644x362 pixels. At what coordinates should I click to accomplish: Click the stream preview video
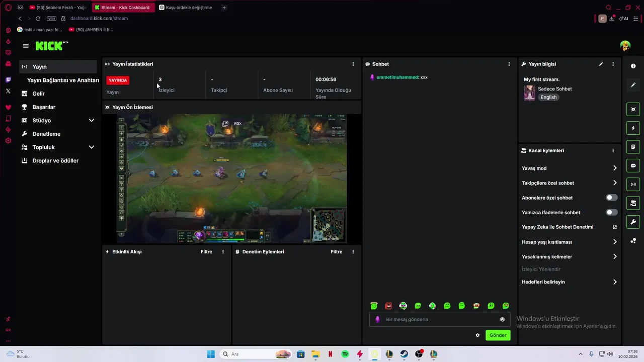point(231,178)
